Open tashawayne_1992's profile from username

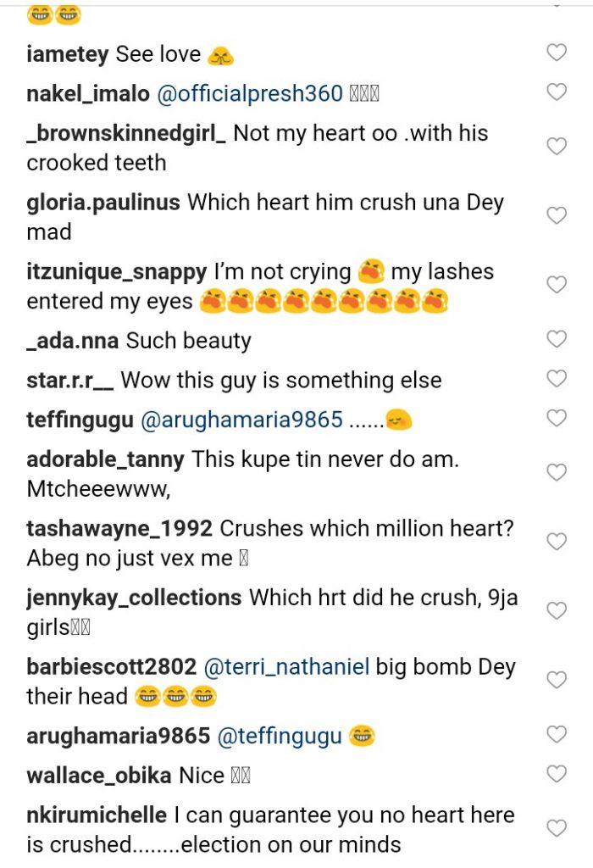[119, 529]
